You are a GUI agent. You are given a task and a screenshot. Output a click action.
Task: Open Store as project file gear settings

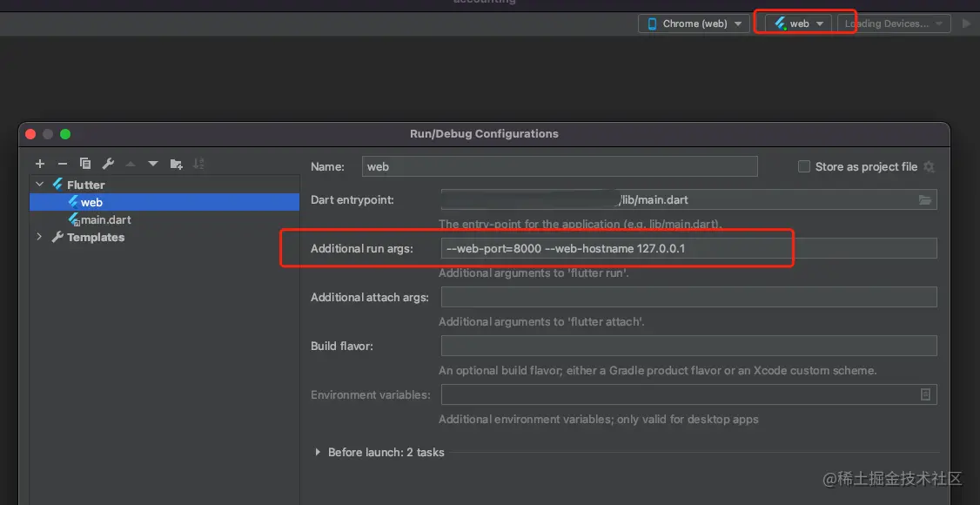click(930, 166)
